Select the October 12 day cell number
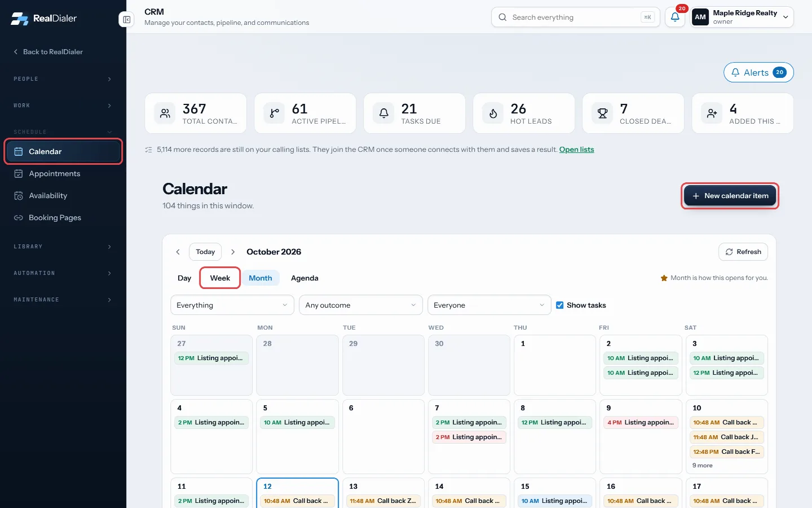This screenshot has width=812, height=508. pos(267,486)
